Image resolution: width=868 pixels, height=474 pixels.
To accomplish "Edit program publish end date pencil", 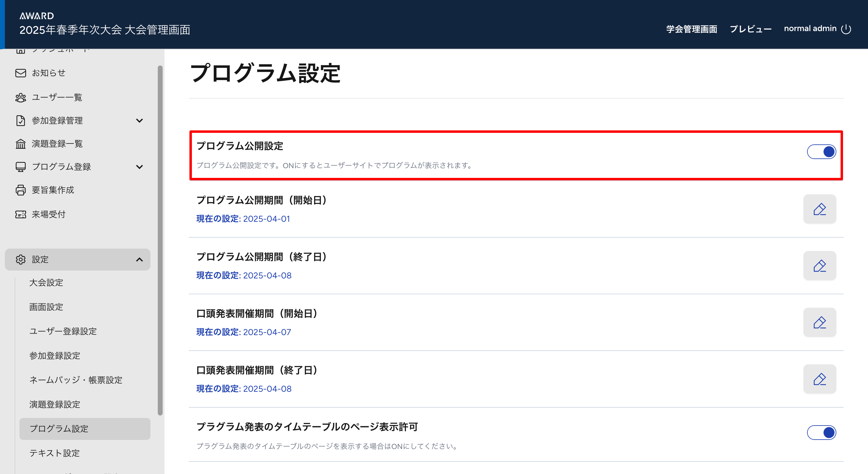I will tap(820, 266).
